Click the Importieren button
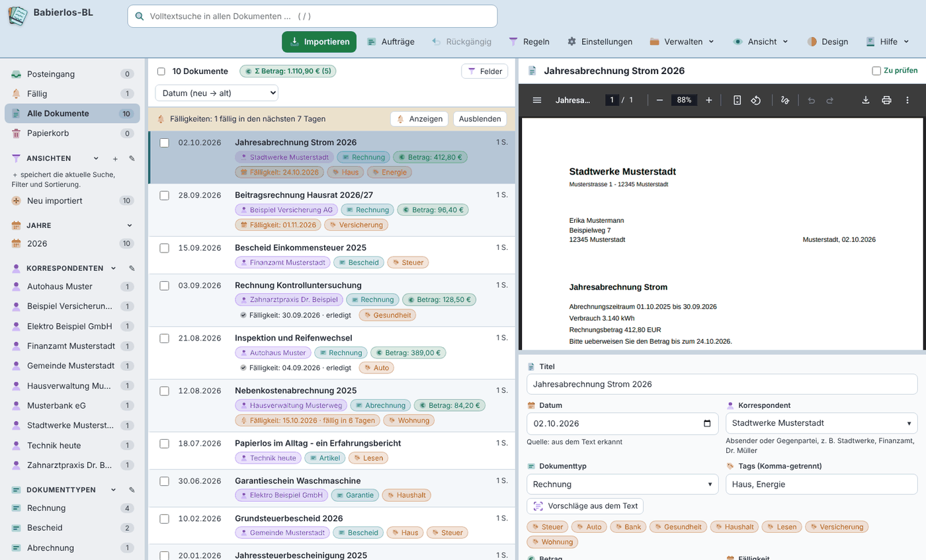The height and width of the screenshot is (560, 926). click(319, 42)
